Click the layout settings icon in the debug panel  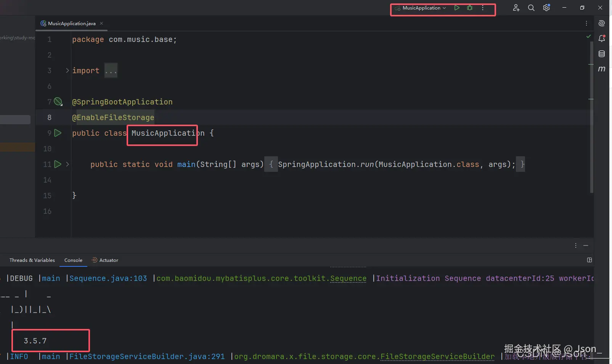pos(590,260)
